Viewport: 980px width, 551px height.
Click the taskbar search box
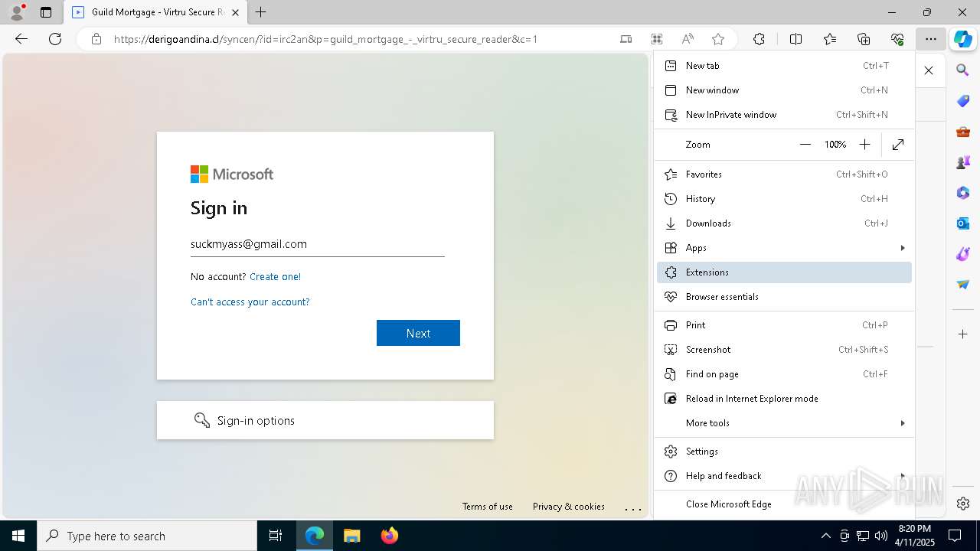(x=147, y=536)
